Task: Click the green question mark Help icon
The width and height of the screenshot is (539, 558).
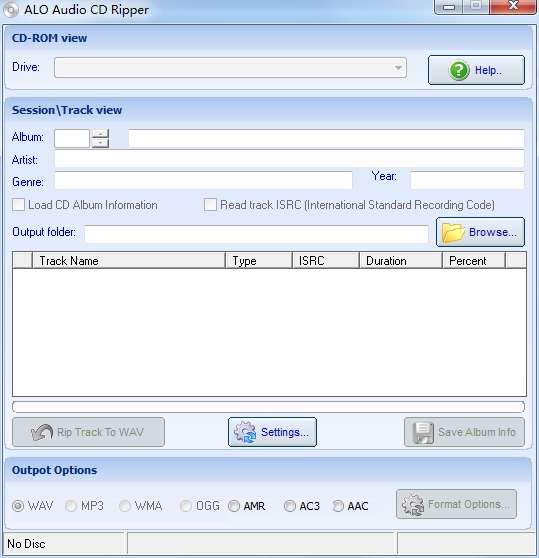Action: (x=459, y=70)
